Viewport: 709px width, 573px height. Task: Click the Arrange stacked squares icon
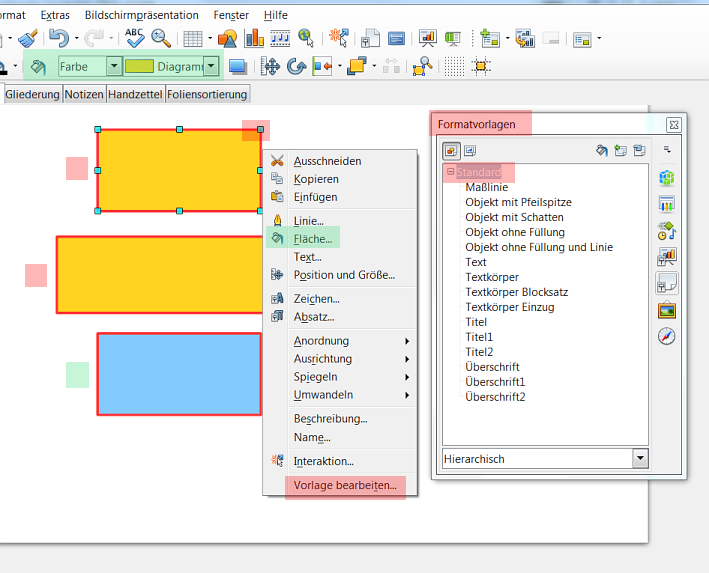pyautogui.click(x=357, y=66)
